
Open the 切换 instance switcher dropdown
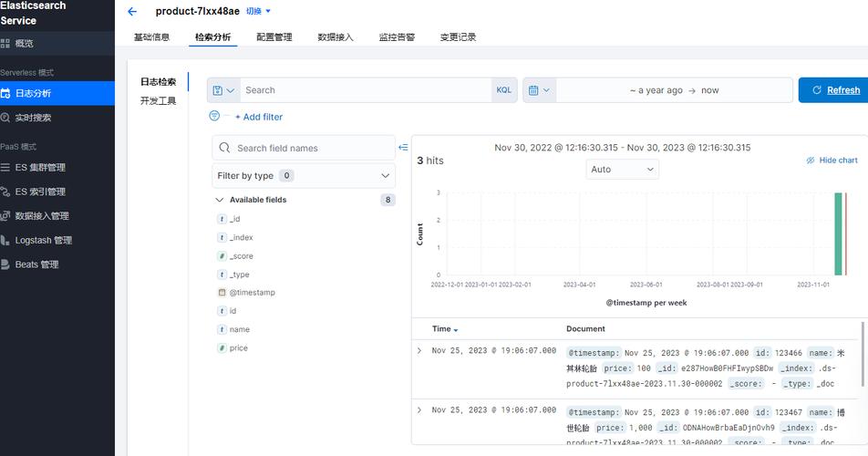(x=259, y=11)
